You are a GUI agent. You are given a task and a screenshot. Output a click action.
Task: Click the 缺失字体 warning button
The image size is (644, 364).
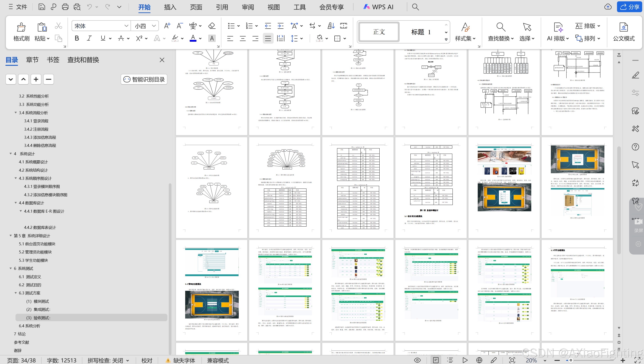pos(181,360)
